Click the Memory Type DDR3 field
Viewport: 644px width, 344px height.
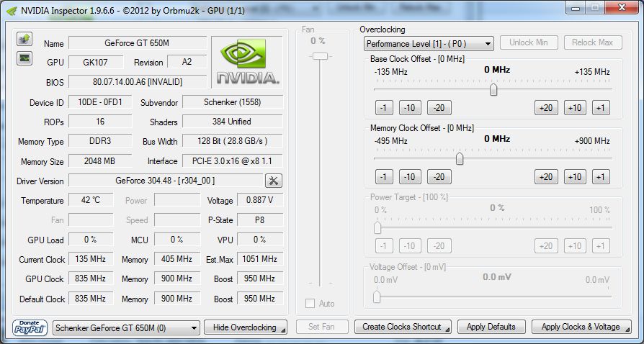[100, 141]
